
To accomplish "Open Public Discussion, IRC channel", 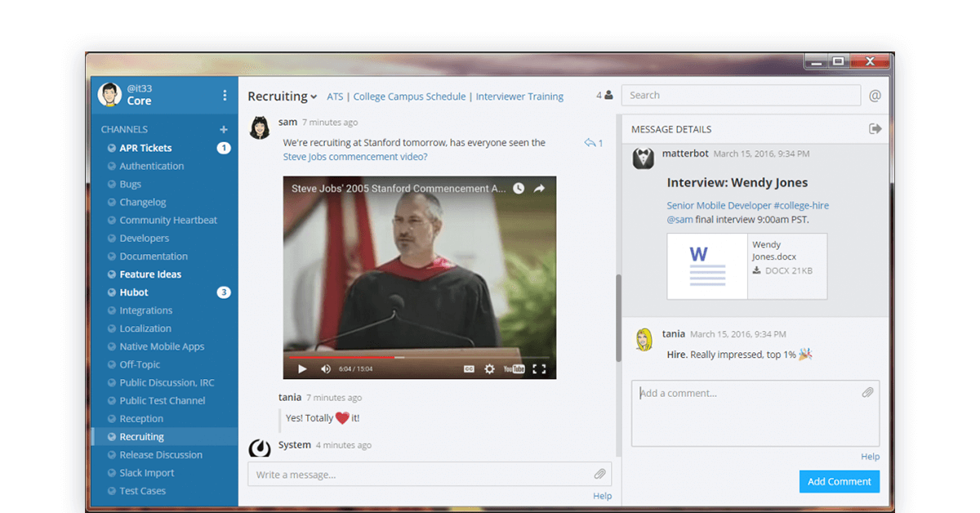I will coord(169,382).
